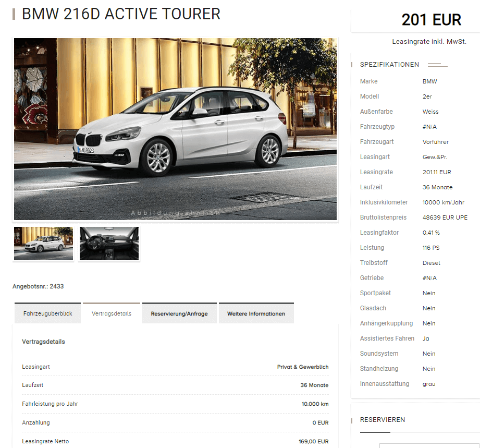Select the Weitere Informationen tab
480x448 pixels.
click(256, 313)
